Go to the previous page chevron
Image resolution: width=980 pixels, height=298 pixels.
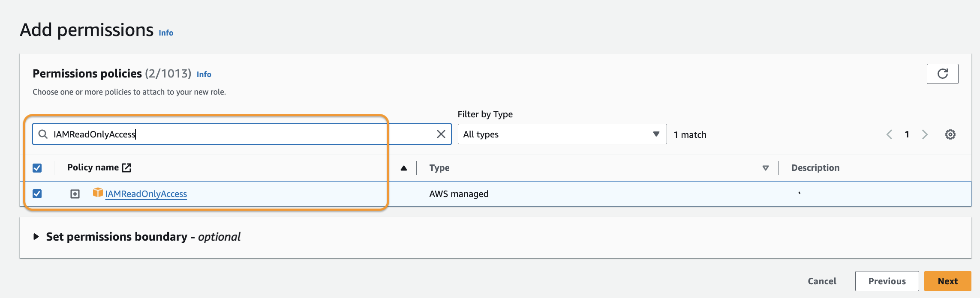[889, 134]
